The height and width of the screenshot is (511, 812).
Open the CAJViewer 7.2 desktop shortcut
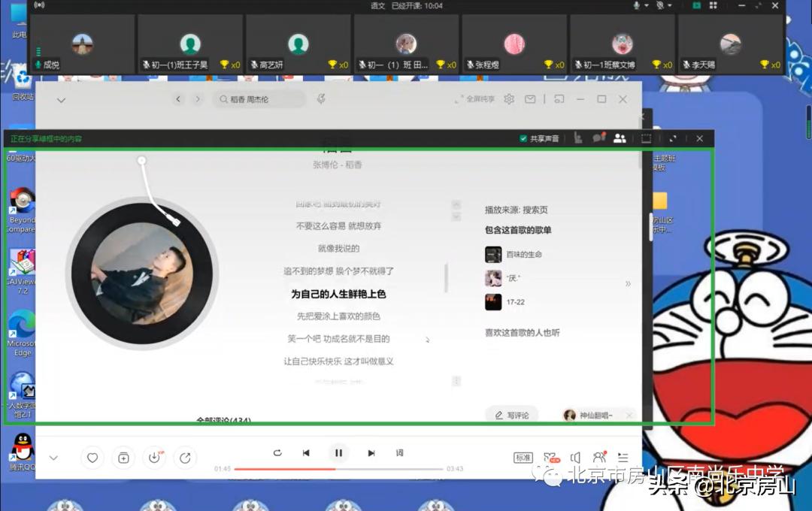21,272
